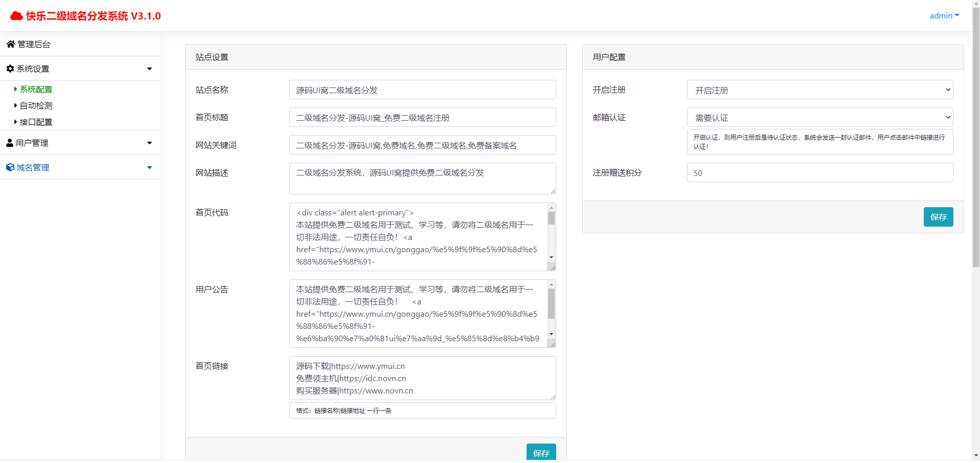Click the 注册赠送积分 input field
The width and height of the screenshot is (980, 463).
point(819,173)
